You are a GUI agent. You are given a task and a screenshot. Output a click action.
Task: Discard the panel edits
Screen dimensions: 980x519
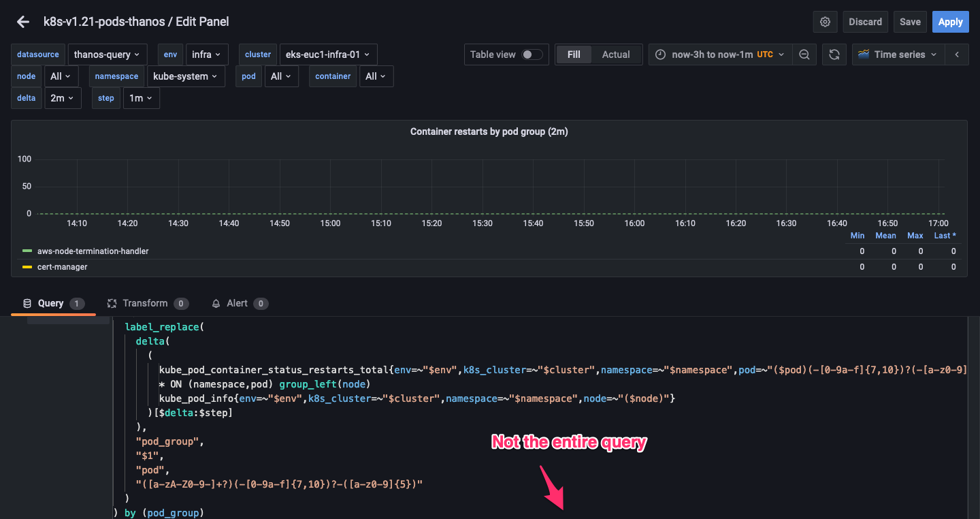pyautogui.click(x=865, y=21)
